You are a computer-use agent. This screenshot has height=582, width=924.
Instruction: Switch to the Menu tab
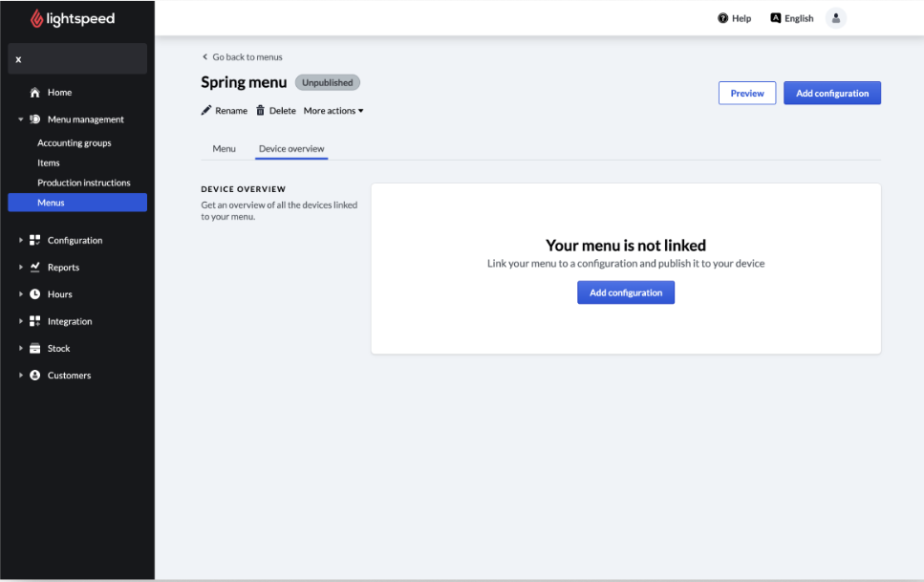224,149
